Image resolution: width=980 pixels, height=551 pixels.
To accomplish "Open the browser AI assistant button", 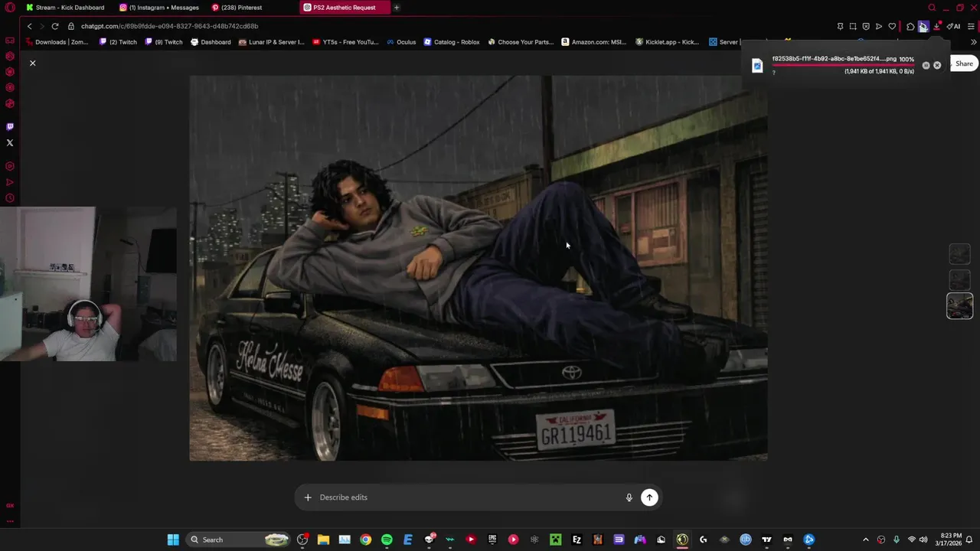I will coord(954,26).
